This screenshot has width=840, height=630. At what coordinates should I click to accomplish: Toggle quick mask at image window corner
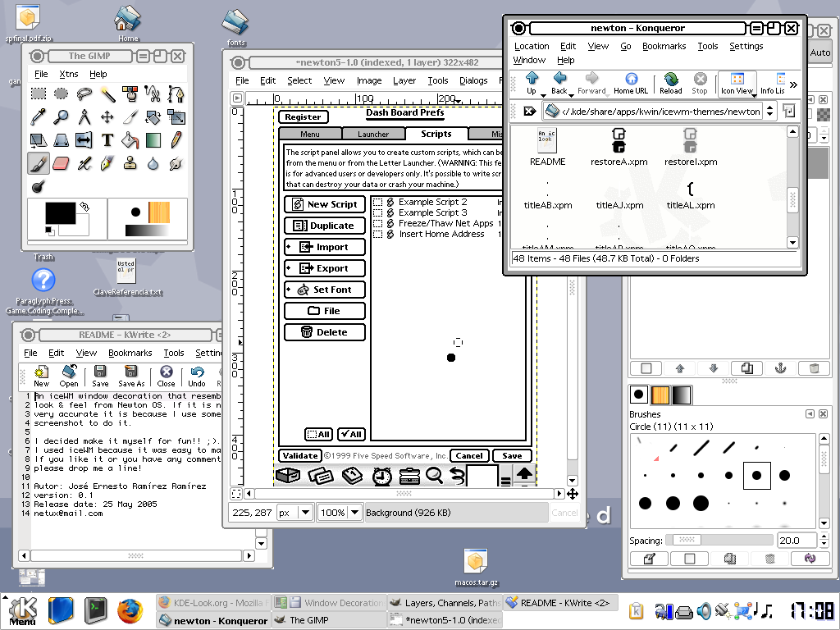[x=236, y=493]
